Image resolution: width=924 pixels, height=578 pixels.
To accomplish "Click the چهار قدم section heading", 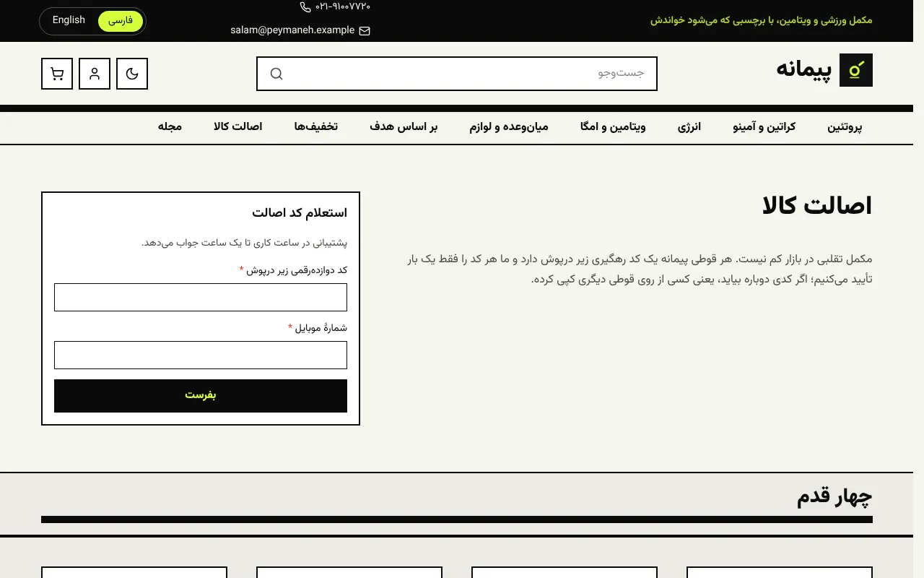I will tap(834, 496).
